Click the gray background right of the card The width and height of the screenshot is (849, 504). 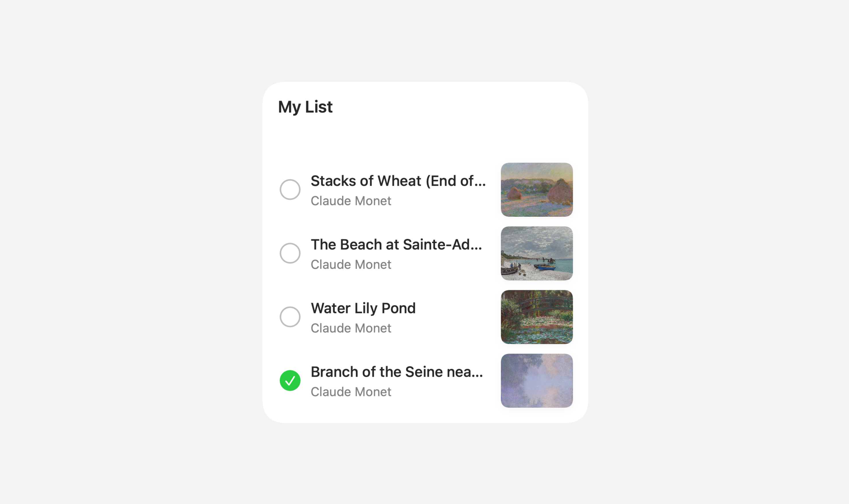tap(713, 252)
